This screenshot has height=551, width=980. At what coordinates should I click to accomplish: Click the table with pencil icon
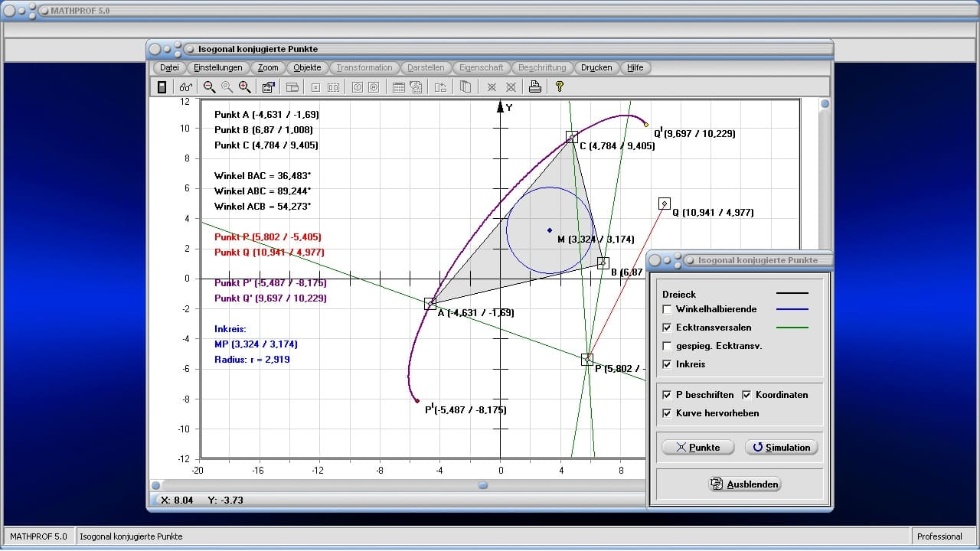pyautogui.click(x=416, y=87)
